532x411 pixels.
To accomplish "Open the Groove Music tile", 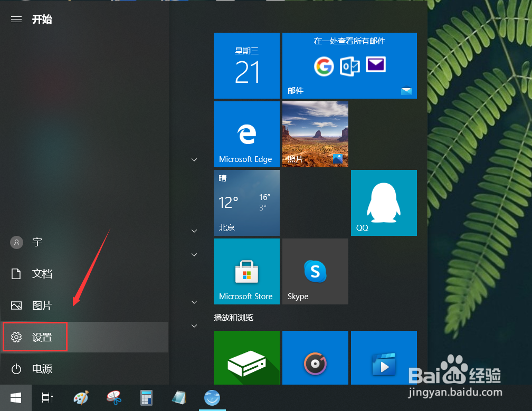I will click(315, 357).
